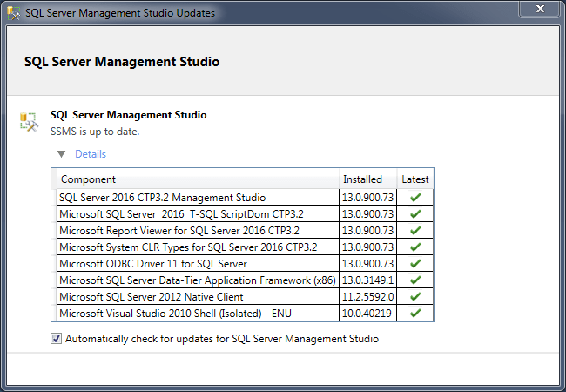Sort by the Component column header

click(198, 179)
